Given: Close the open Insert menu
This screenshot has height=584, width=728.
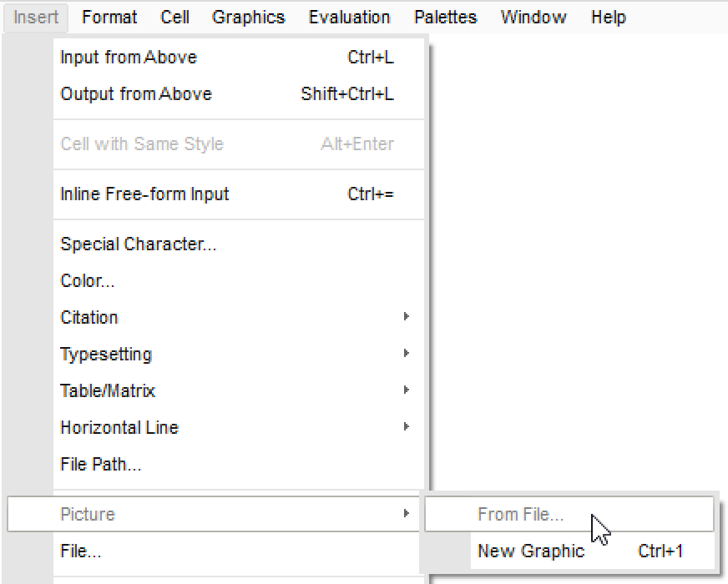Looking at the screenshot, I should pyautogui.click(x=36, y=17).
